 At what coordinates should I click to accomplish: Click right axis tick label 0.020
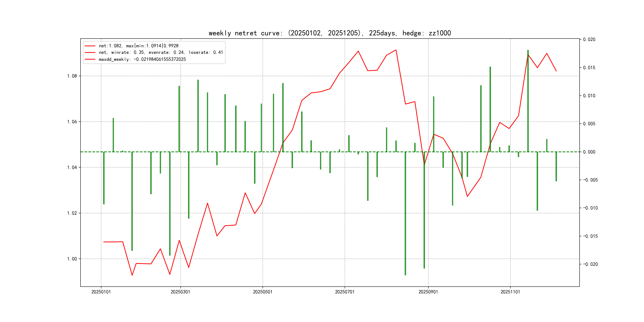[589, 40]
